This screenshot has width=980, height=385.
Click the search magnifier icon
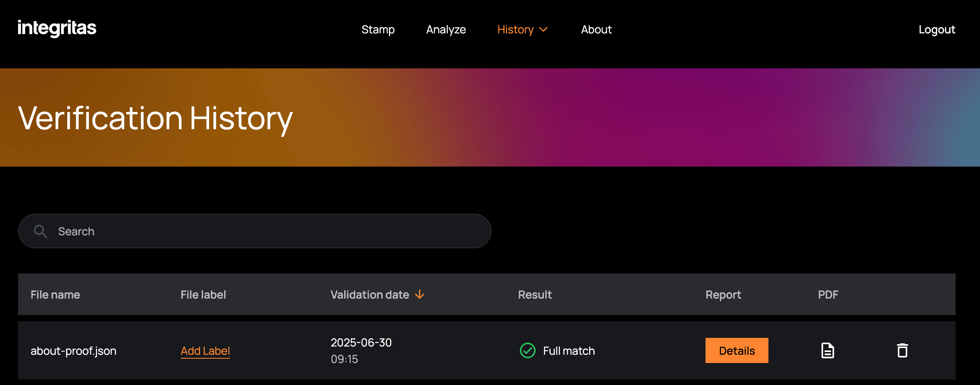pyautogui.click(x=41, y=231)
